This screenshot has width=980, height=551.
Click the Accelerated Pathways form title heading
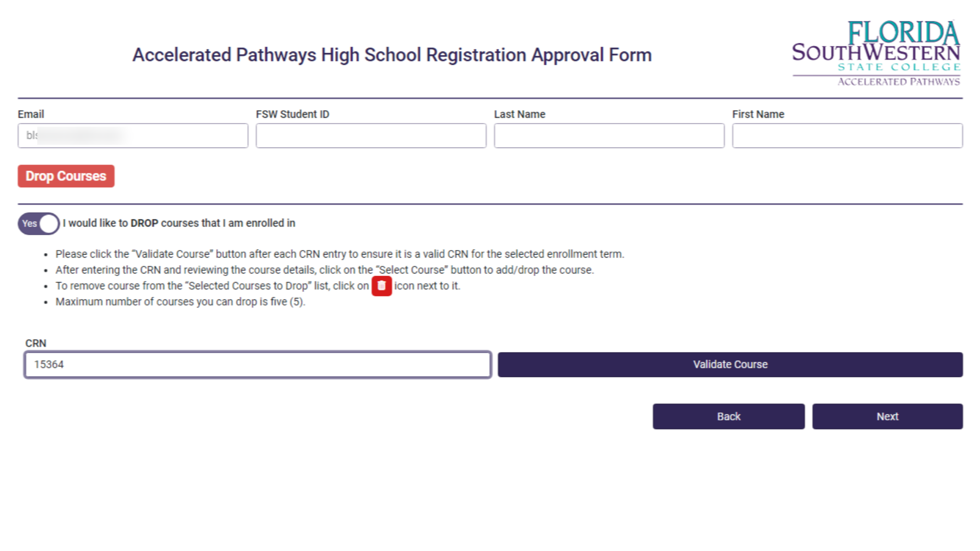(x=392, y=55)
